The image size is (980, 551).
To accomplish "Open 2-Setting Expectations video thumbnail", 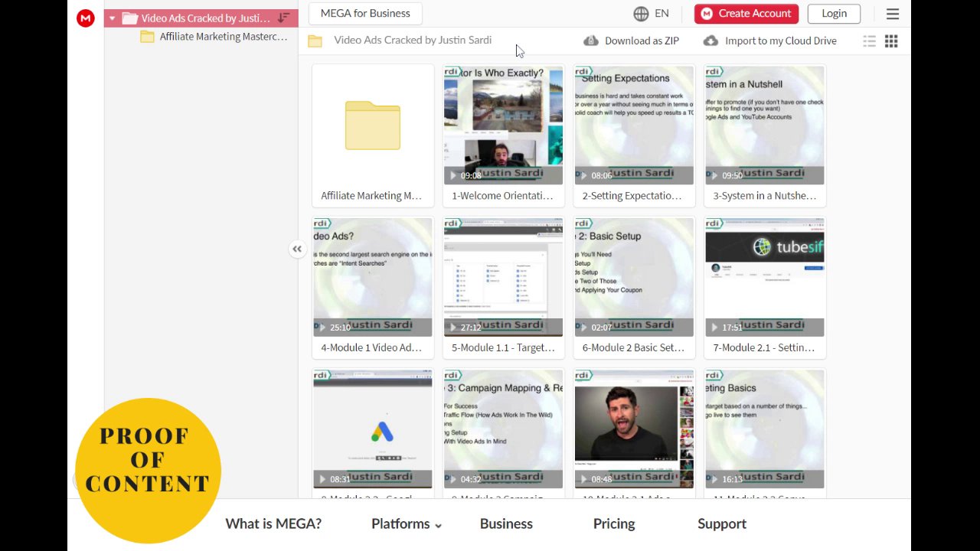I will tap(634, 126).
